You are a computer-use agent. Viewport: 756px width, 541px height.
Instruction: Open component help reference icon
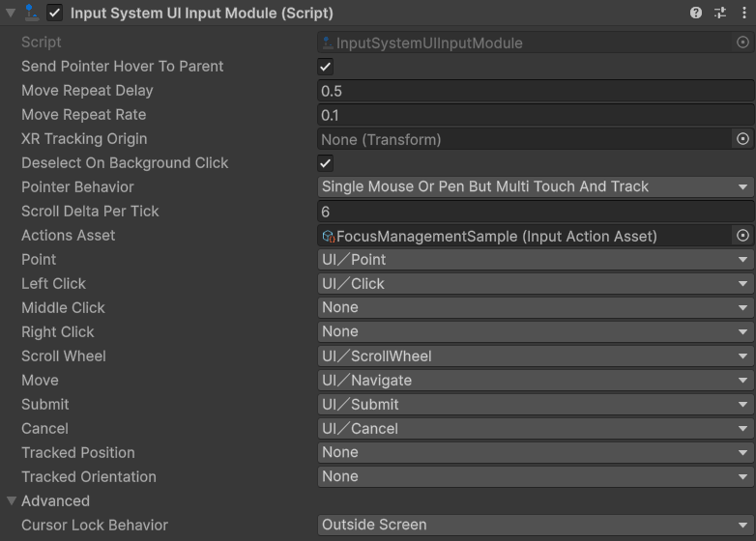point(696,13)
